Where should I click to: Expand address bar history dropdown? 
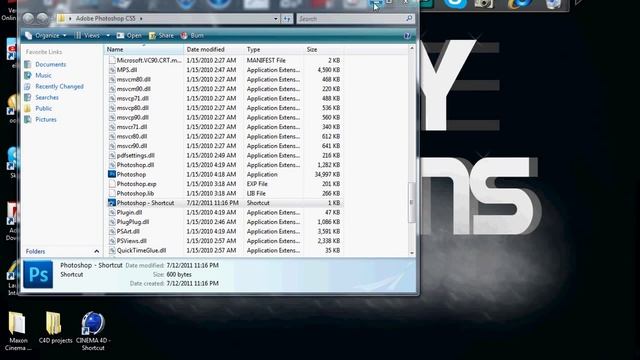click(276, 19)
